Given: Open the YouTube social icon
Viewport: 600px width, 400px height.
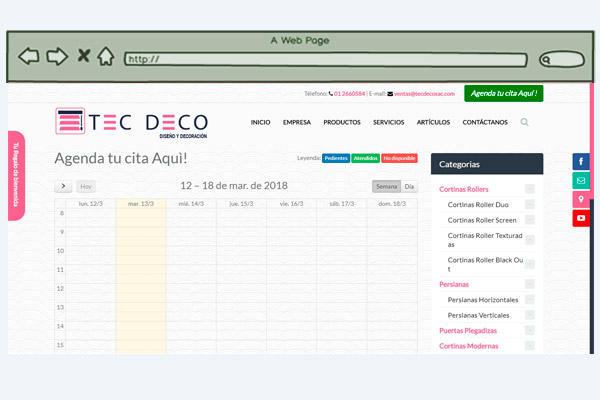Looking at the screenshot, I should point(581,219).
